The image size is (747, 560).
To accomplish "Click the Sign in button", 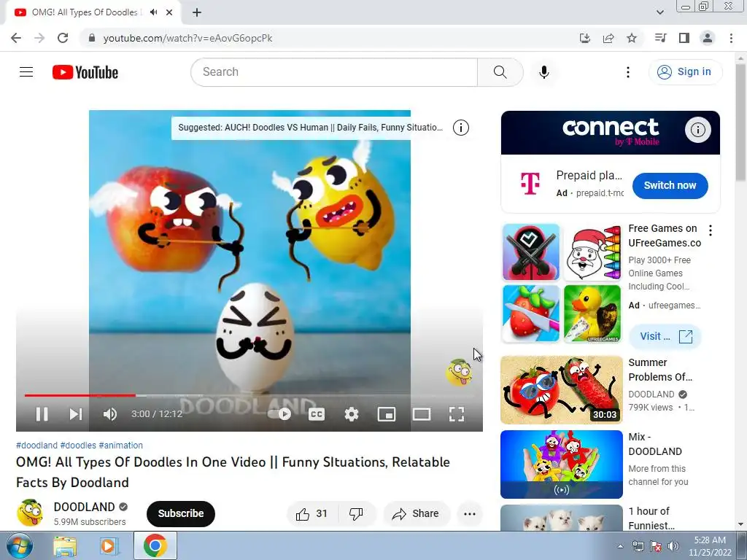I will (x=685, y=72).
